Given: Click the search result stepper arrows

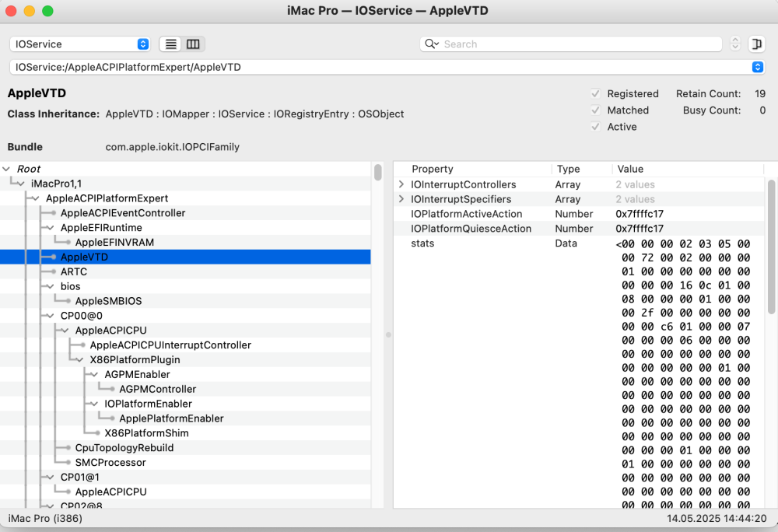Looking at the screenshot, I should 735,44.
